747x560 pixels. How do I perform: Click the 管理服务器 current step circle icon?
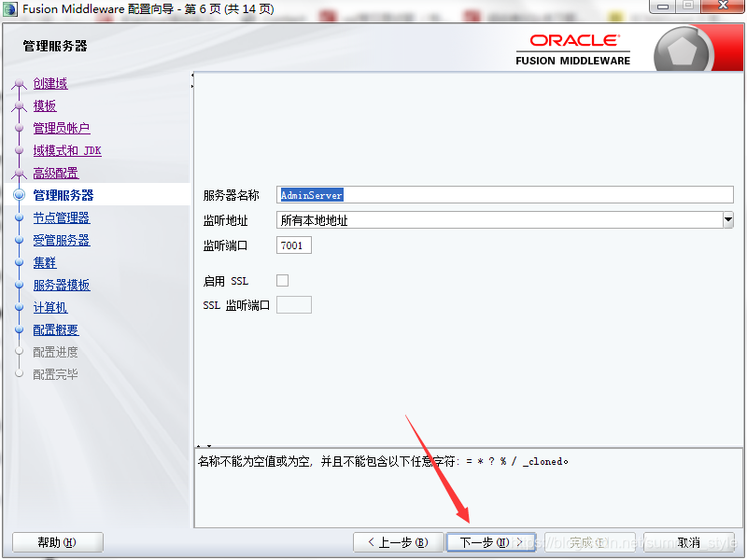coord(19,195)
